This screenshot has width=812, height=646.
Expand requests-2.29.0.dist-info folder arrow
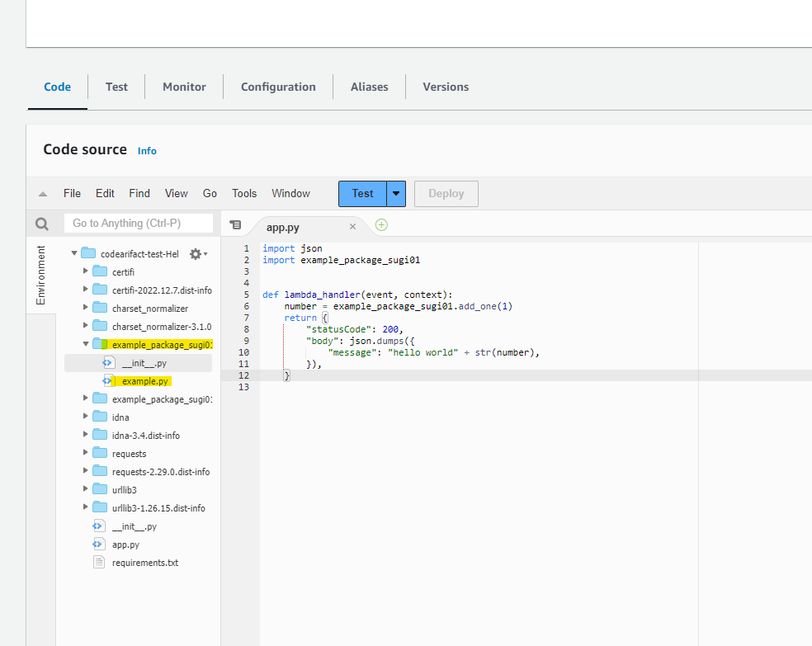coord(86,470)
